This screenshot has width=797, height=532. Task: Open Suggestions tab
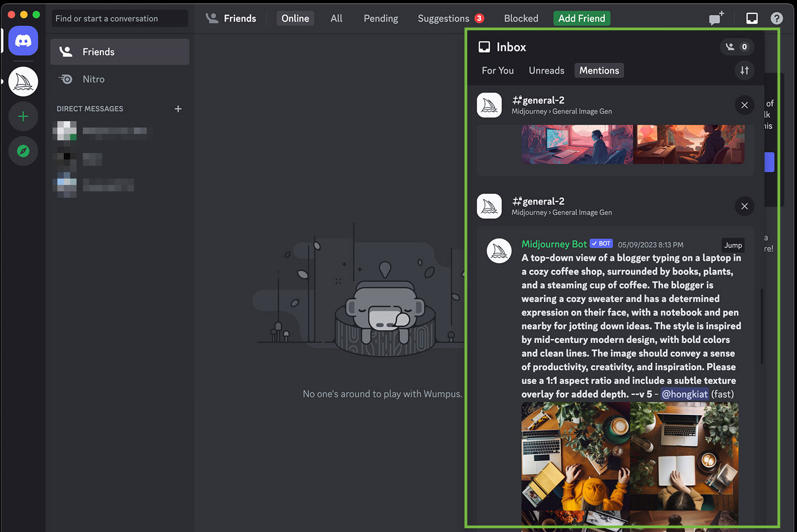point(451,18)
